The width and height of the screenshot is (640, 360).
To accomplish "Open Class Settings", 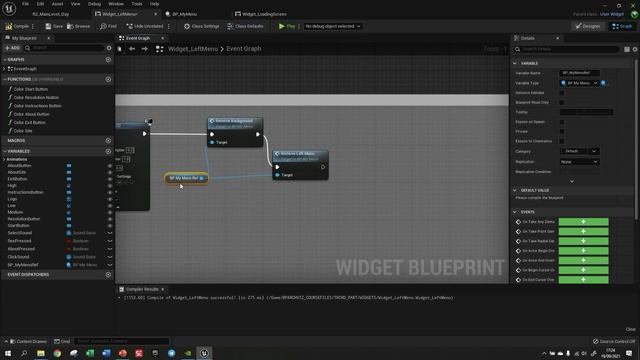I will pos(202,26).
